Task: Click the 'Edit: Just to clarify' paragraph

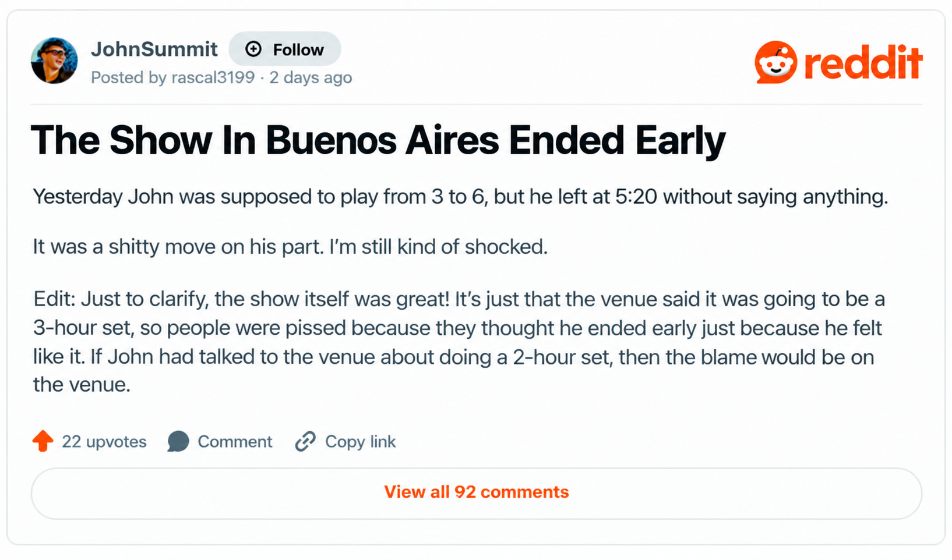Action: [459, 342]
